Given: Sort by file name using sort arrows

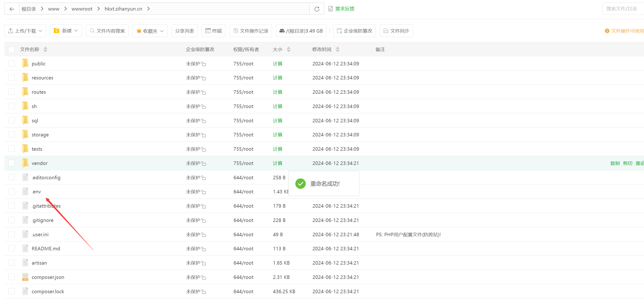Looking at the screenshot, I should [45, 49].
